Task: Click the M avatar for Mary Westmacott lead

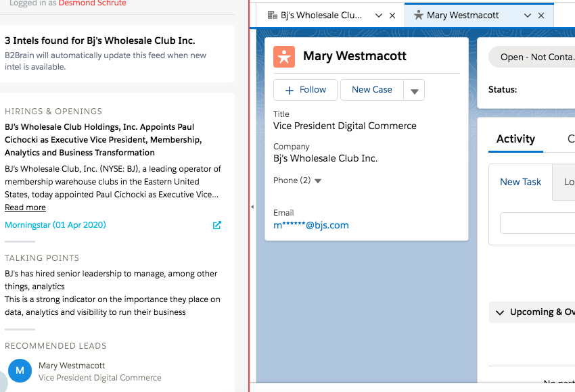Action: click(x=20, y=370)
